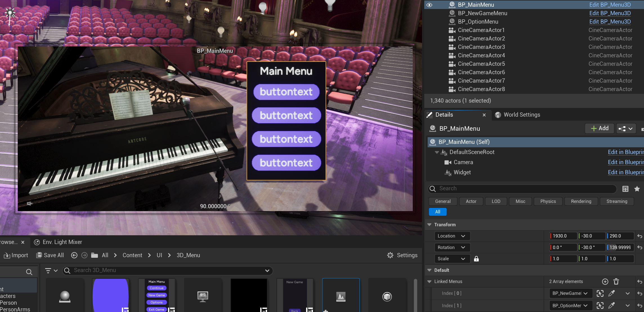Reset Location value to default
The image size is (644, 312).
[639, 236]
